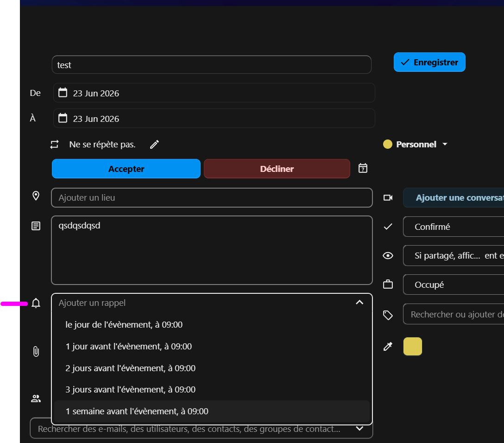Screen dimensions: 504x443
Task: Open the Personnel calendar dropdown
Action: (415, 144)
